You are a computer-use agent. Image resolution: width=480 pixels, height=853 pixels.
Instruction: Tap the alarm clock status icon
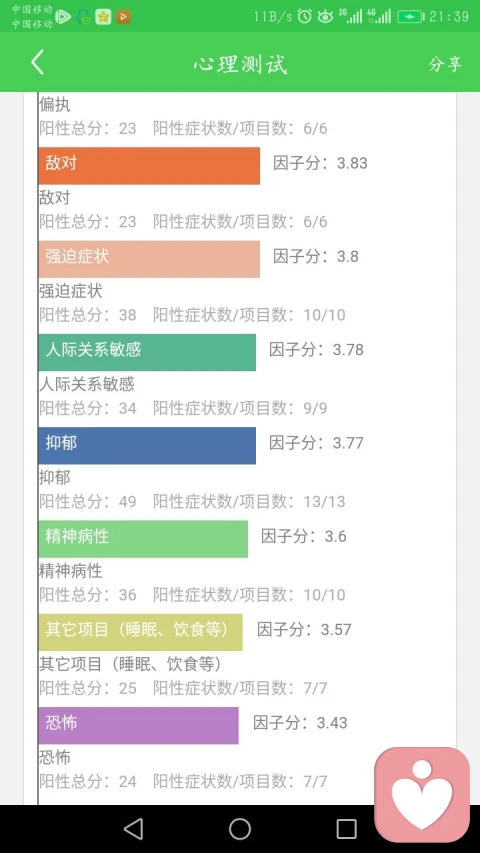tap(305, 17)
